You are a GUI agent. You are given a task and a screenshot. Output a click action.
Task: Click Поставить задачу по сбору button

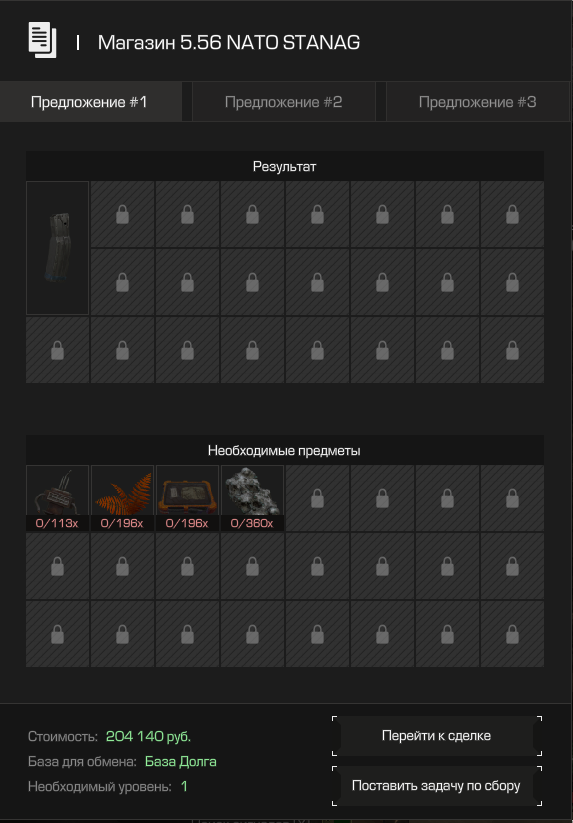pos(437,786)
